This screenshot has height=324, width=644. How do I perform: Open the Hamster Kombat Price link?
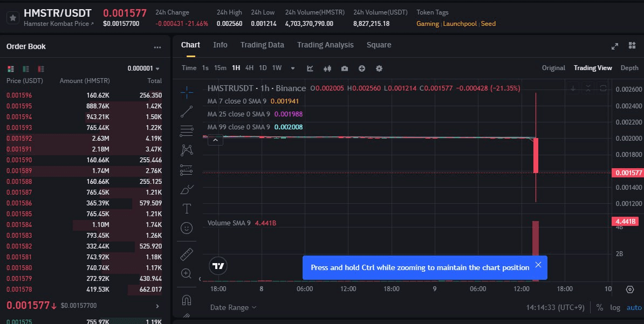point(59,24)
